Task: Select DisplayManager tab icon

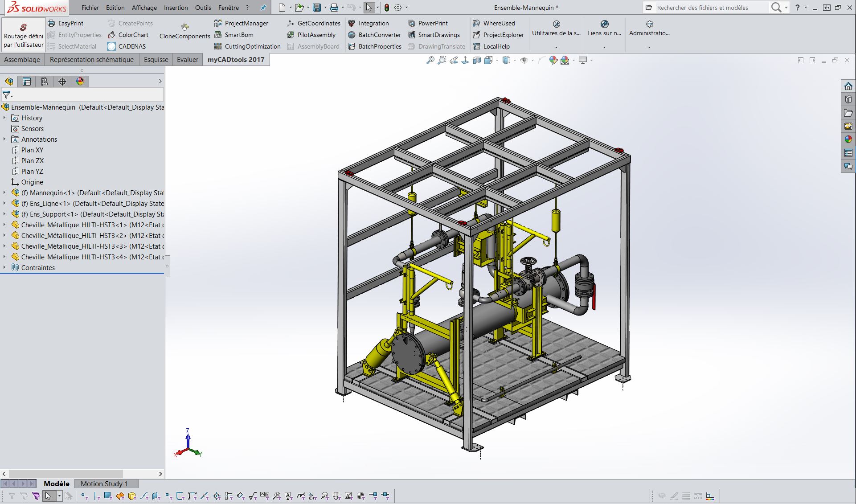Action: (80, 82)
